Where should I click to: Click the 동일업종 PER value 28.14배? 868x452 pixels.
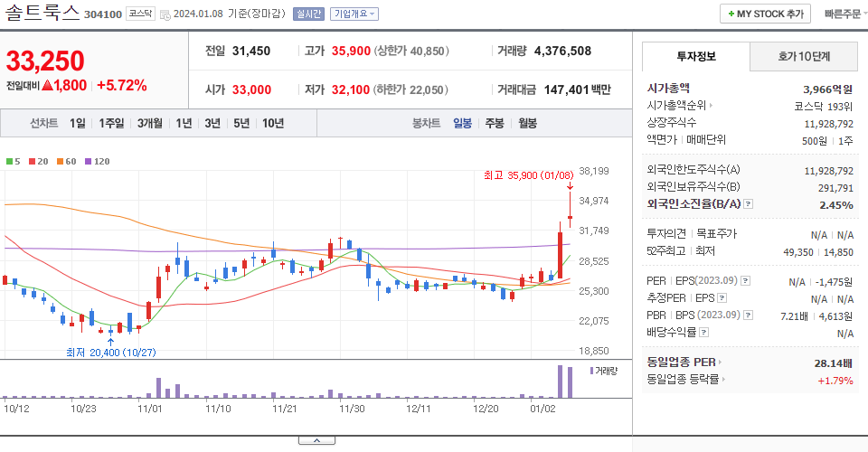click(833, 363)
